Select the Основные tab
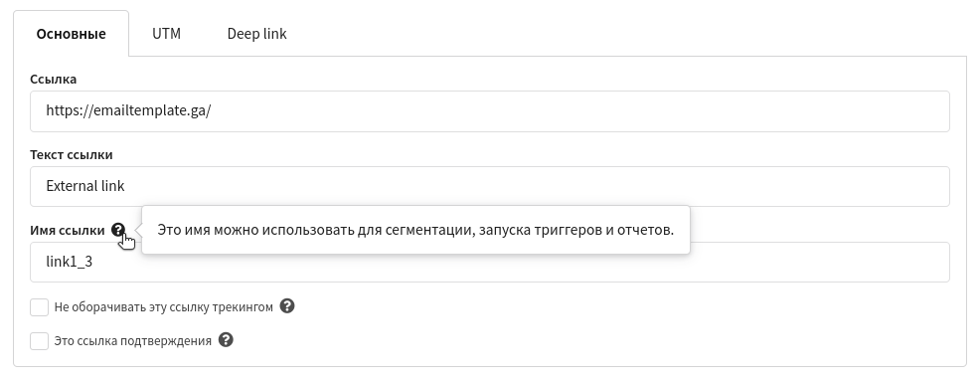The image size is (980, 381). click(x=72, y=33)
